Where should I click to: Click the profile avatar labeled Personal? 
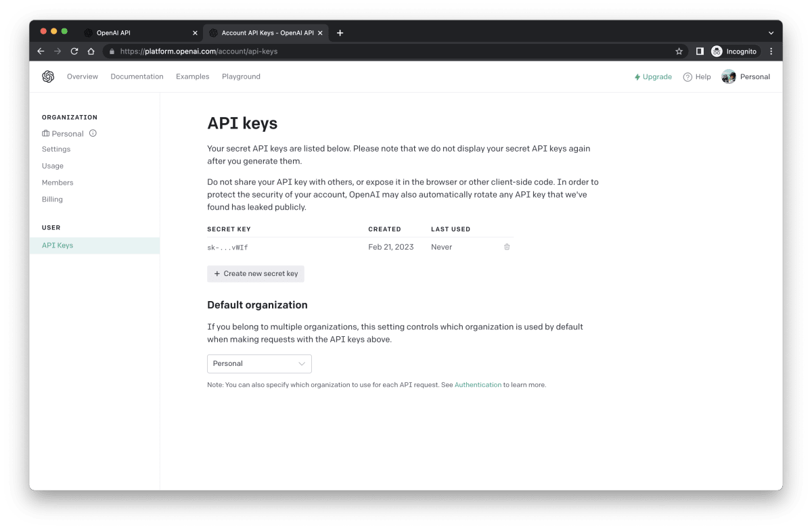(729, 76)
